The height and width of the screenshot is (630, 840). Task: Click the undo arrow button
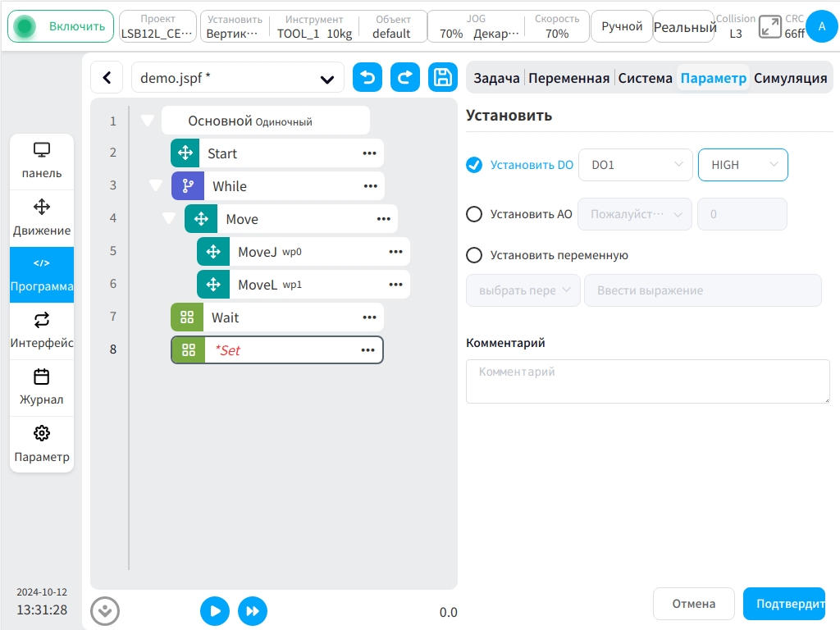[367, 78]
